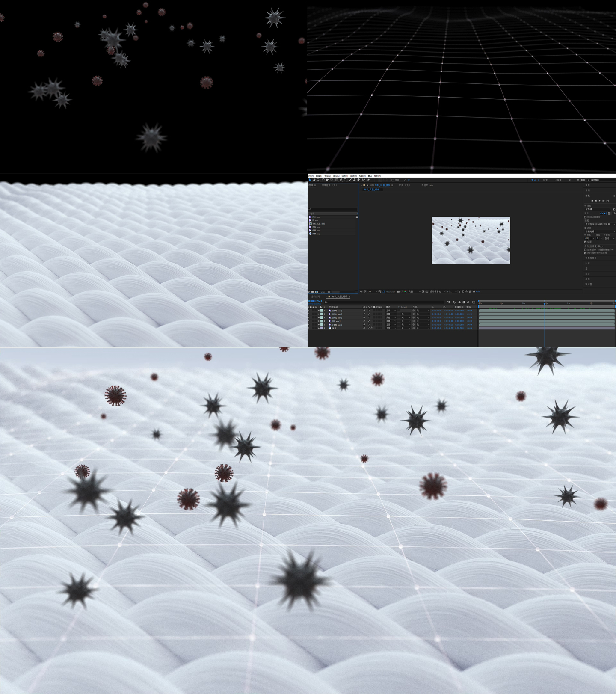Select the Clone Stamp tool
The width and height of the screenshot is (616, 694).
[354, 180]
